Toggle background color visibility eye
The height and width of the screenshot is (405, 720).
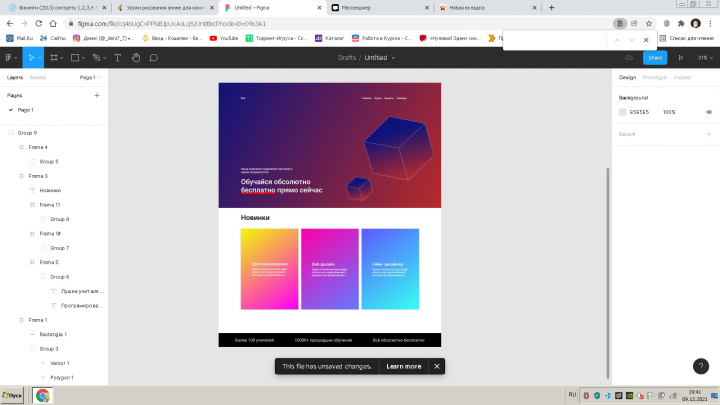click(x=709, y=112)
